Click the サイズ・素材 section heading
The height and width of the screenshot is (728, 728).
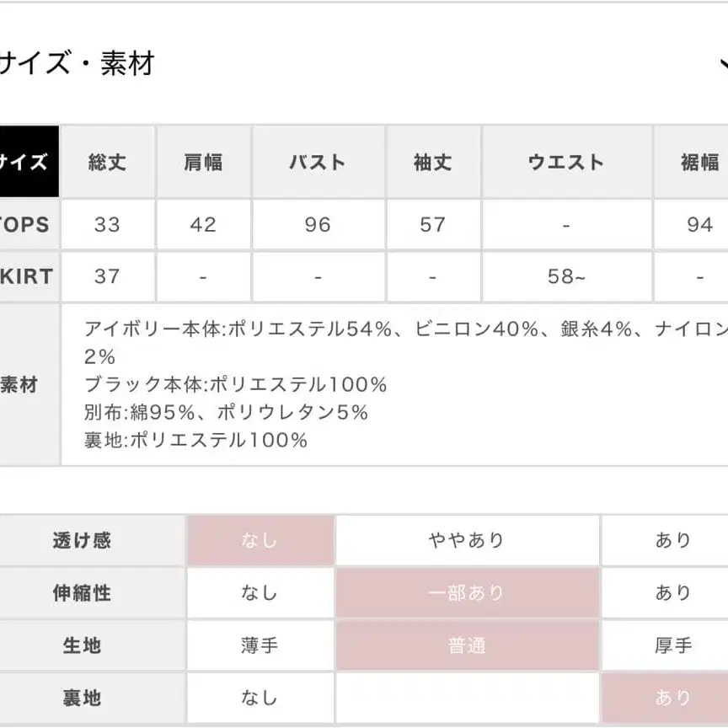pyautogui.click(x=76, y=64)
